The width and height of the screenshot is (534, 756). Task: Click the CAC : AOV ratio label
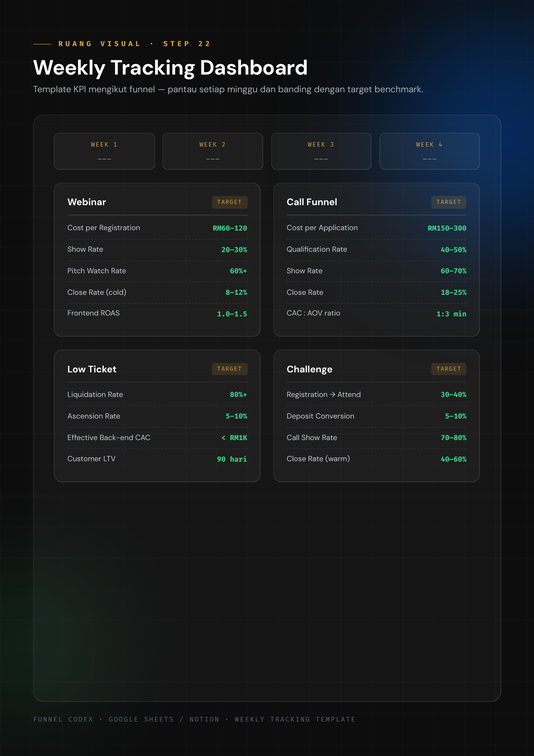[314, 313]
